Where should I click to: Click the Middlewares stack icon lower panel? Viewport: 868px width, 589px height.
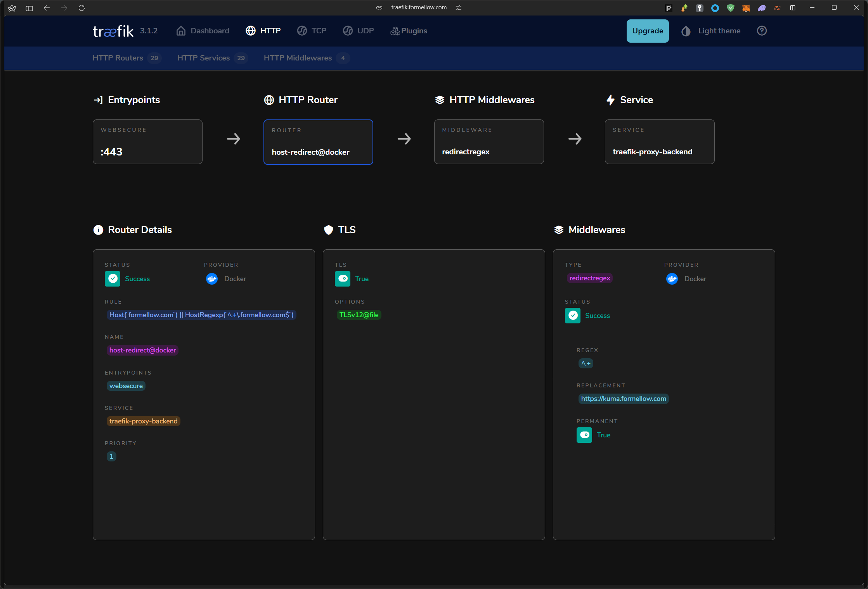click(559, 230)
